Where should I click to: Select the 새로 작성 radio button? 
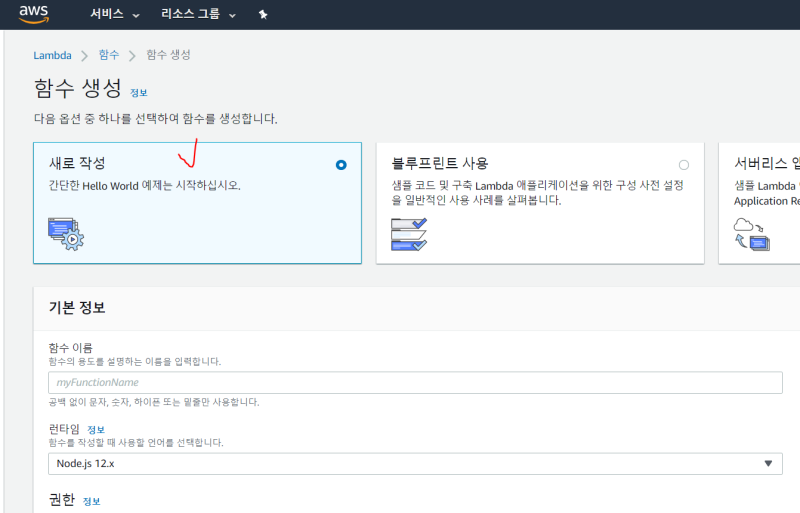click(x=342, y=165)
